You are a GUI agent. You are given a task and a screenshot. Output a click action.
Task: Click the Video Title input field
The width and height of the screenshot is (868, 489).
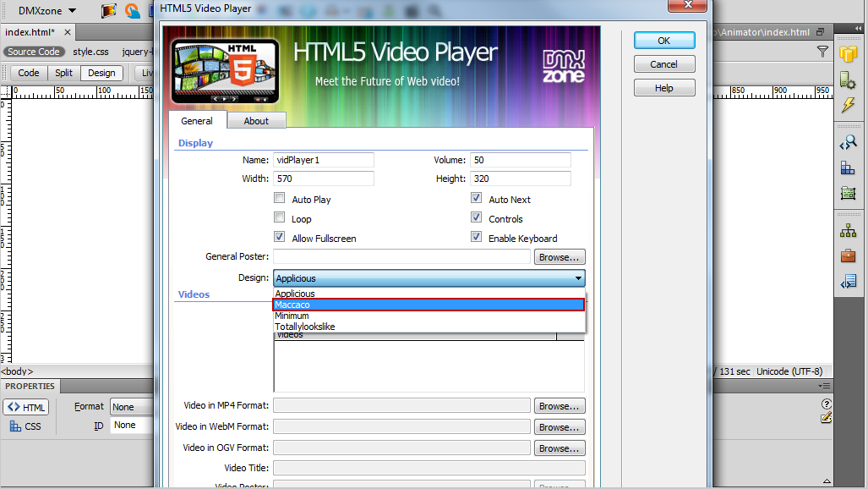pos(429,468)
